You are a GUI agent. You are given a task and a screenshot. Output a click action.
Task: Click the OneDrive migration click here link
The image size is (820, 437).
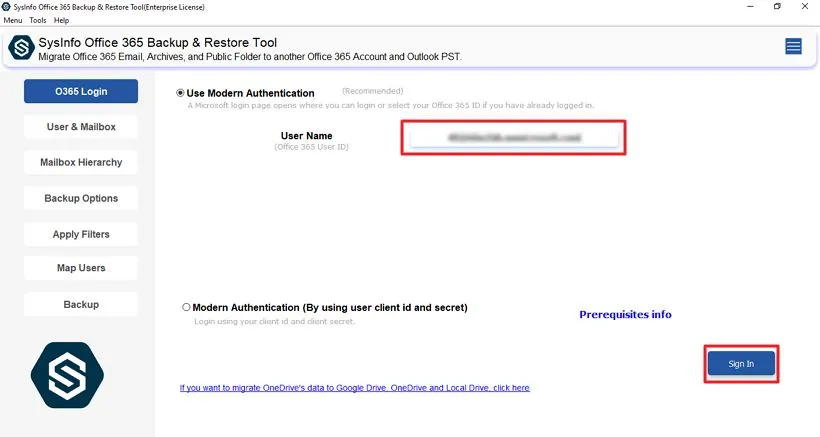coord(355,388)
